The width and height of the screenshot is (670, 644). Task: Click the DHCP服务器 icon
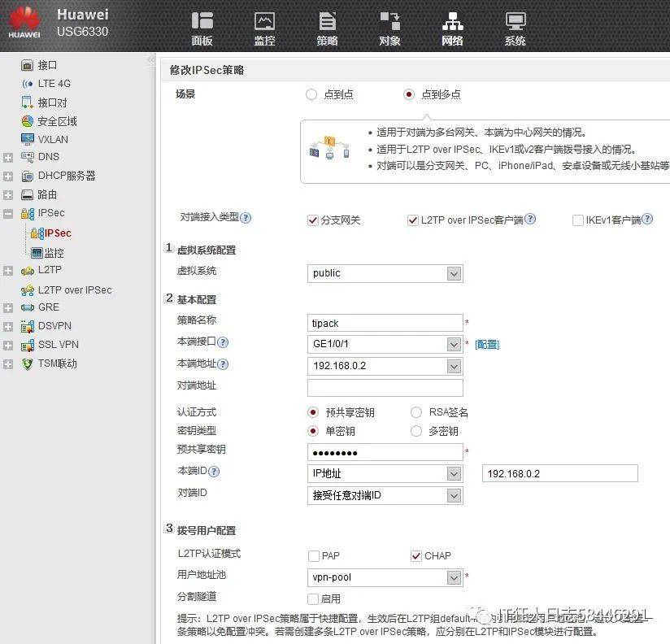pyautogui.click(x=27, y=176)
